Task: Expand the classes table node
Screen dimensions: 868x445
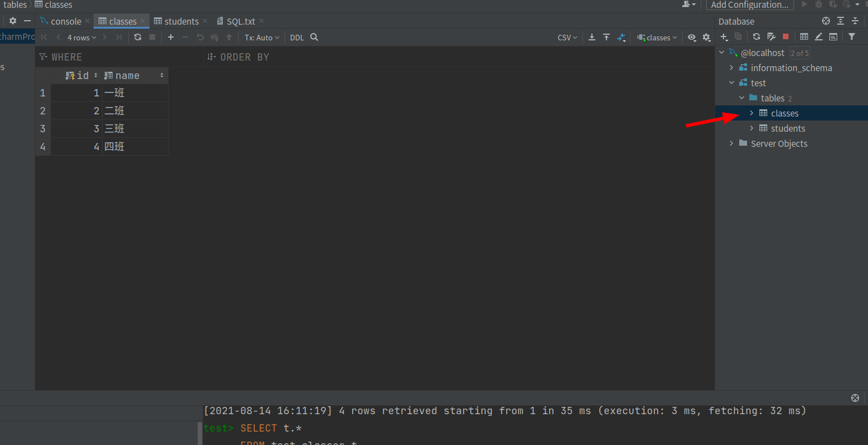Action: 752,113
